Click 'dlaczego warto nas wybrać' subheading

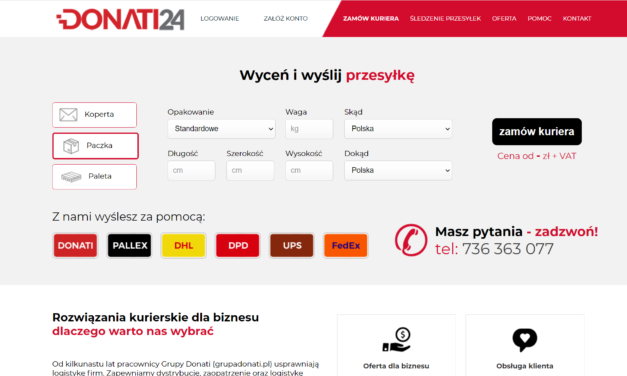(x=133, y=331)
